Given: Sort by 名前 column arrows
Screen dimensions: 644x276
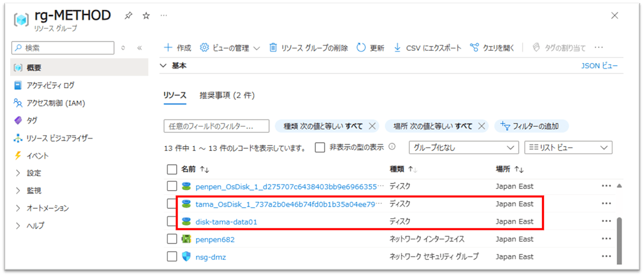Looking at the screenshot, I should (204, 169).
